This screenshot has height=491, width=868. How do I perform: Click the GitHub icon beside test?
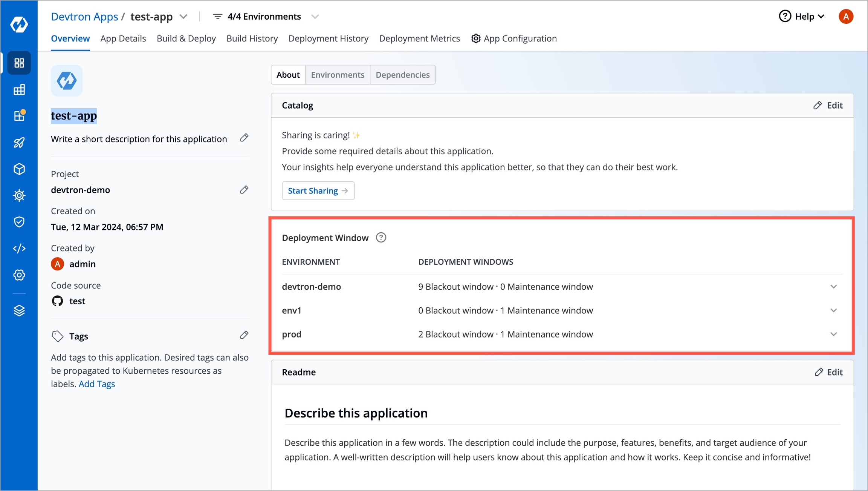[57, 301]
